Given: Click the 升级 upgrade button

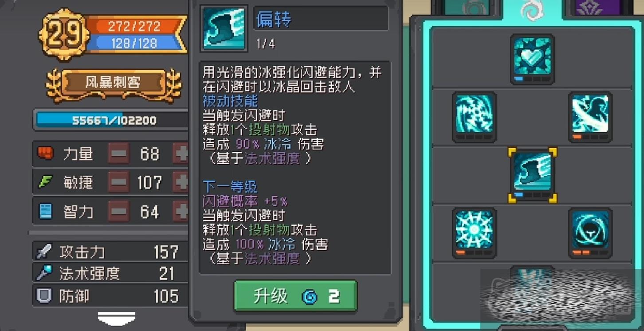Looking at the screenshot, I should click(295, 296).
